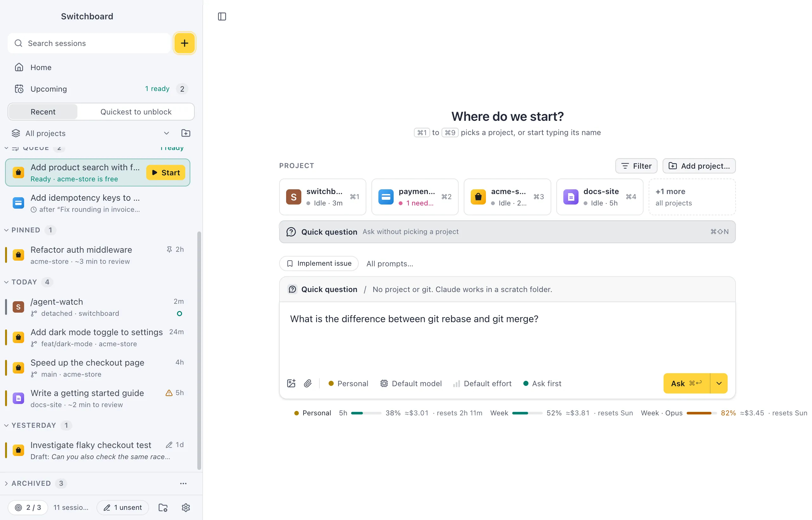Open All prompts… link
The image size is (812, 520).
click(x=390, y=264)
